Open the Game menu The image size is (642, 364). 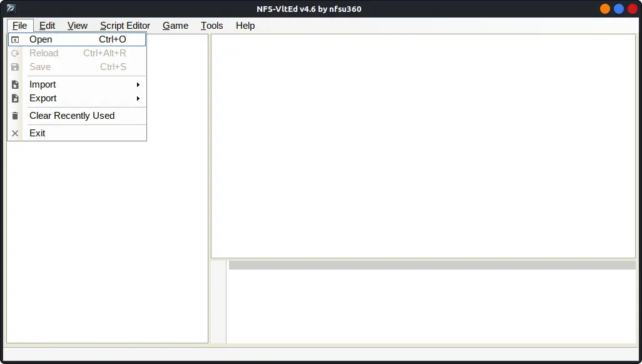(x=175, y=26)
